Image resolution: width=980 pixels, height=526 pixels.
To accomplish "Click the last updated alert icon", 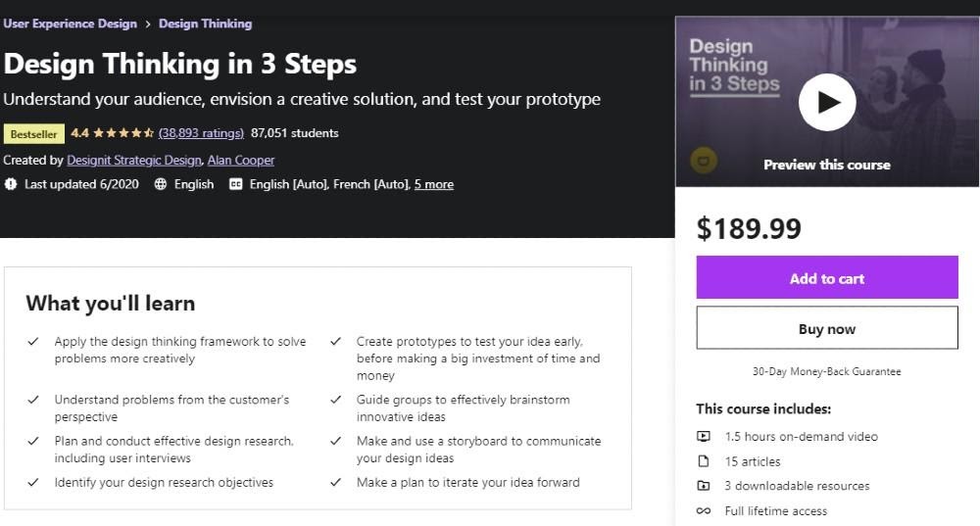I will coord(11,184).
